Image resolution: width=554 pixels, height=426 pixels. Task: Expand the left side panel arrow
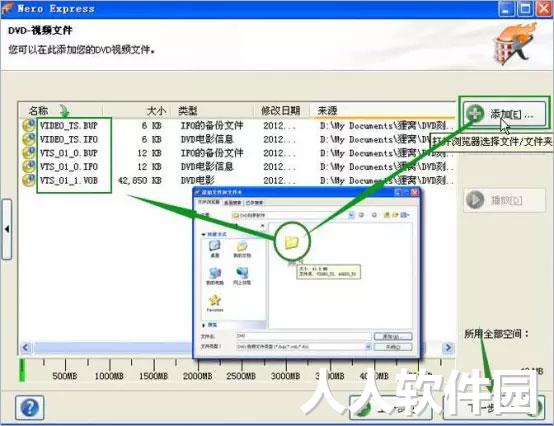coord(7,229)
